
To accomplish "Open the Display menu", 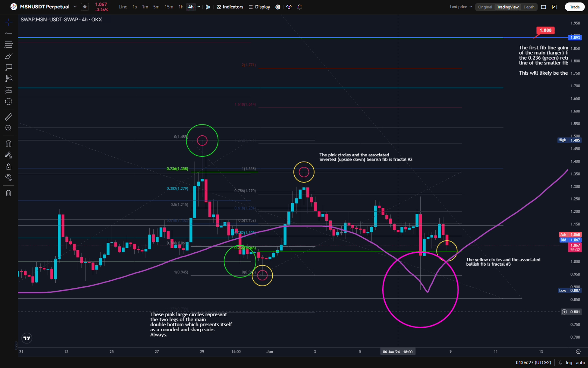I will coord(259,7).
